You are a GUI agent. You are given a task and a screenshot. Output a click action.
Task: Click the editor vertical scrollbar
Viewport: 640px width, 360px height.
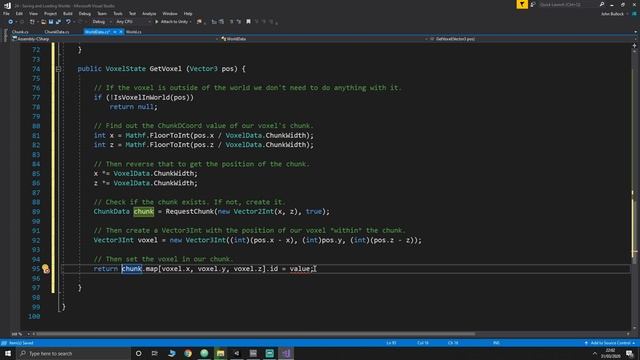point(634,188)
